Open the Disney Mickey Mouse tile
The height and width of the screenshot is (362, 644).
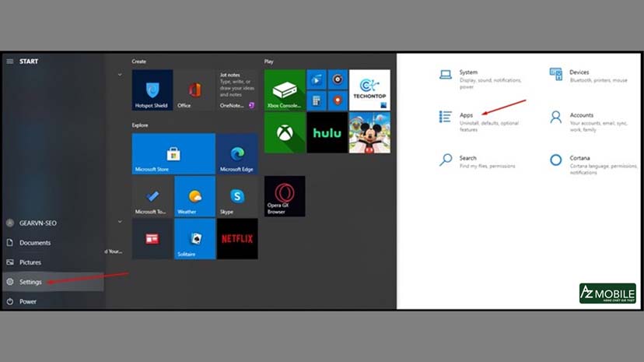click(x=369, y=133)
